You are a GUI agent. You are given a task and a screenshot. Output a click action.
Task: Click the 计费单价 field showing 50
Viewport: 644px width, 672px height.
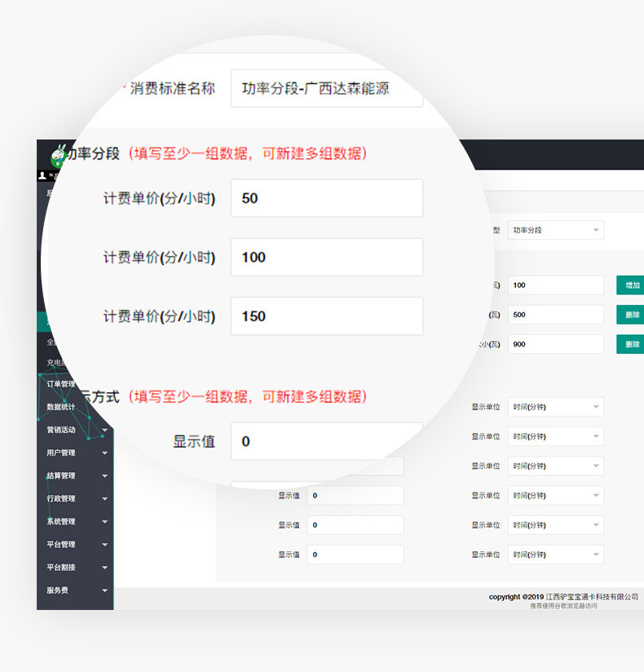[x=327, y=198]
